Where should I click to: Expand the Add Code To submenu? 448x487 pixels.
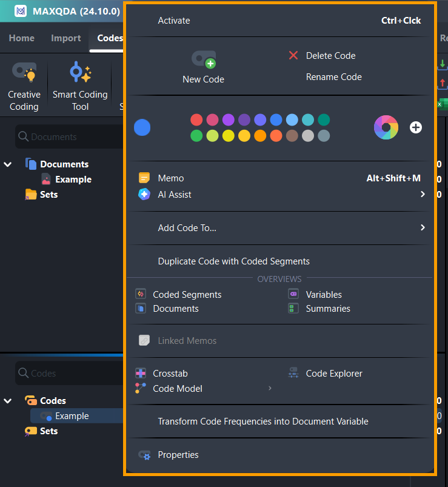tap(423, 228)
